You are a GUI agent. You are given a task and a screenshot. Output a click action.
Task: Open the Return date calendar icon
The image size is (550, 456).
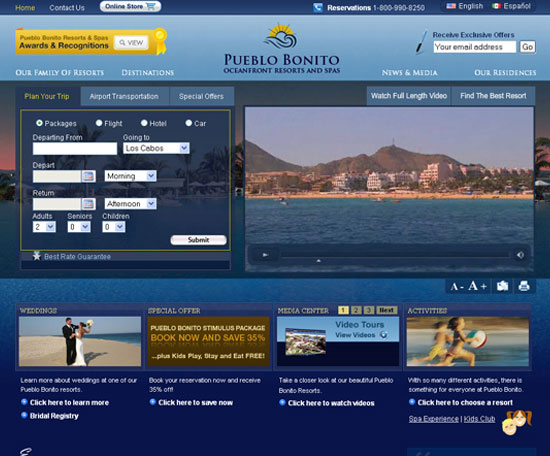(88, 204)
